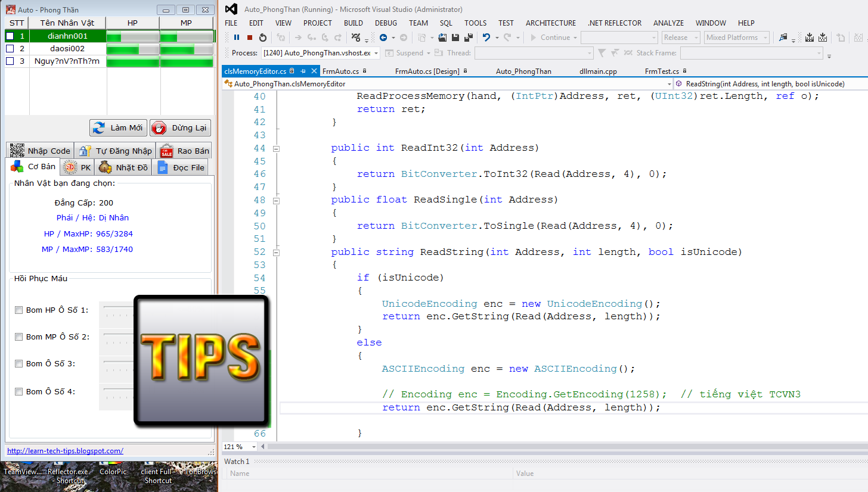Check the Bom MP Ô Số 2 checkbox
Image resolution: width=868 pixels, height=492 pixels.
pos(18,337)
